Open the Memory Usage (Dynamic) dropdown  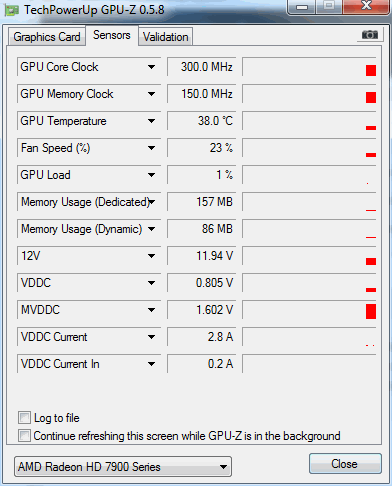[151, 229]
